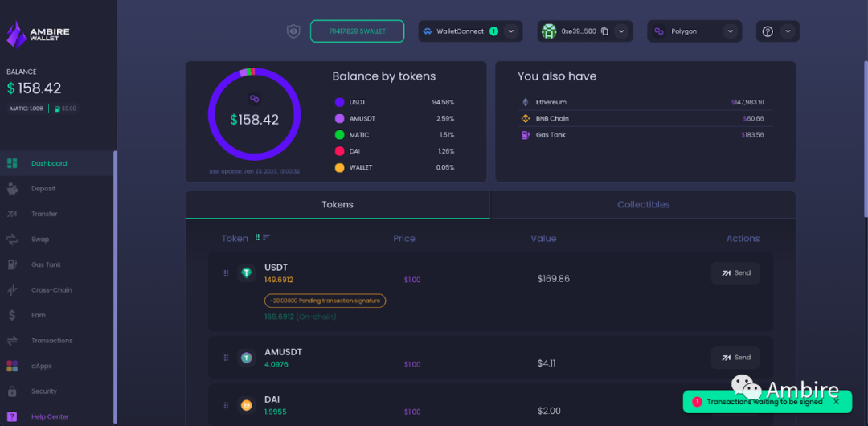Click the USDT purple color dot

point(339,103)
